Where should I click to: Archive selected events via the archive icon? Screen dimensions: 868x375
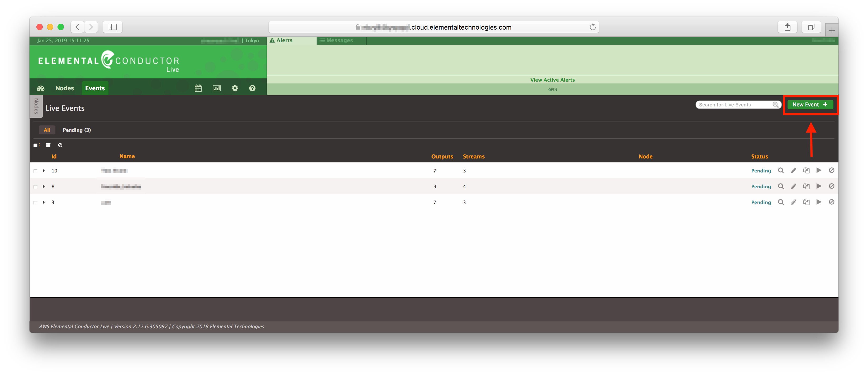click(48, 145)
